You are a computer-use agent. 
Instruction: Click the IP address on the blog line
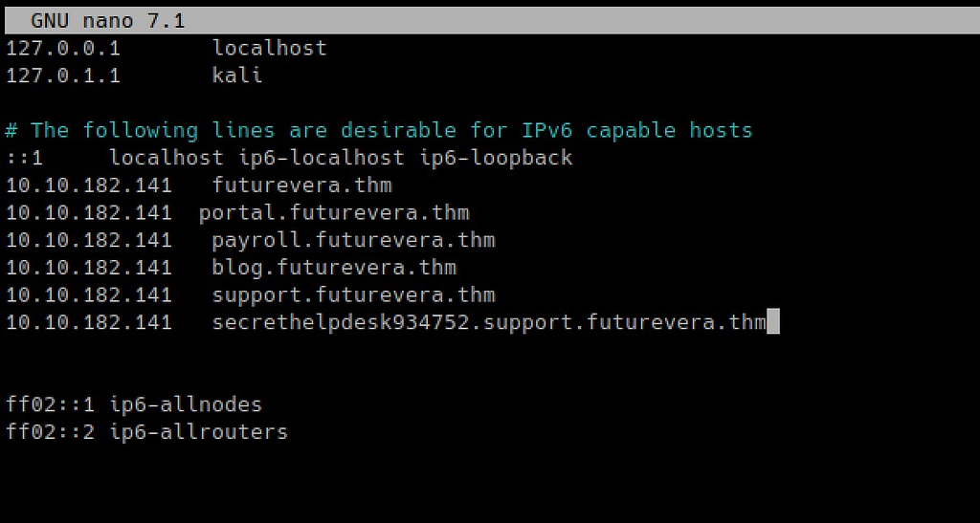pos(89,268)
